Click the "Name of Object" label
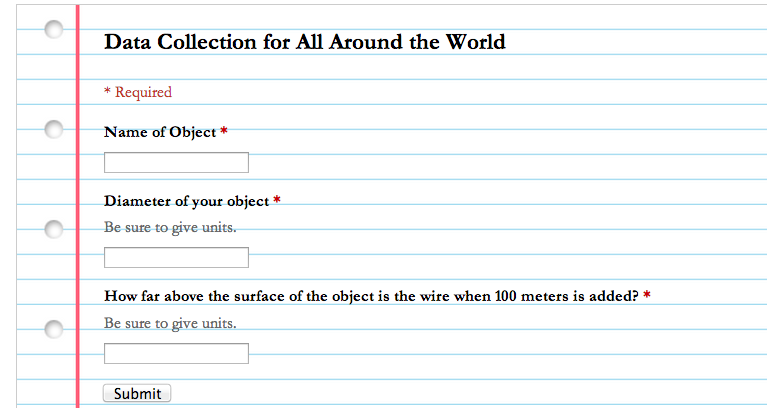The image size is (767, 408). [160, 133]
